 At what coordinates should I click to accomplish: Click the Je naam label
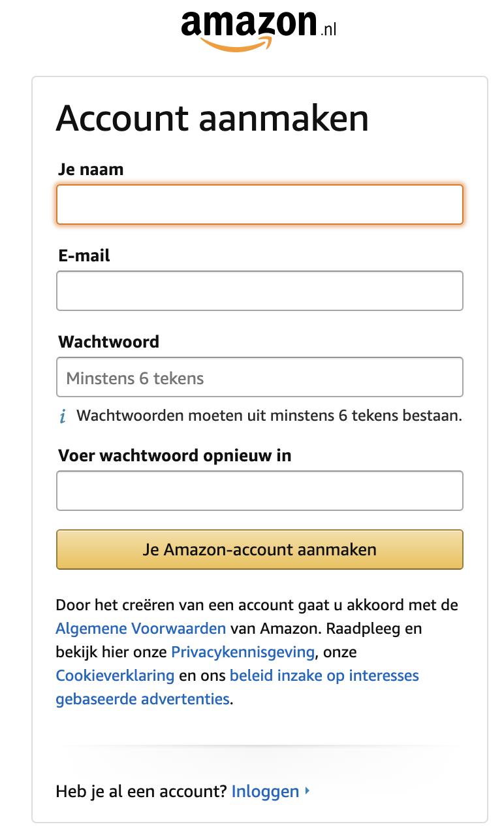[90, 169]
